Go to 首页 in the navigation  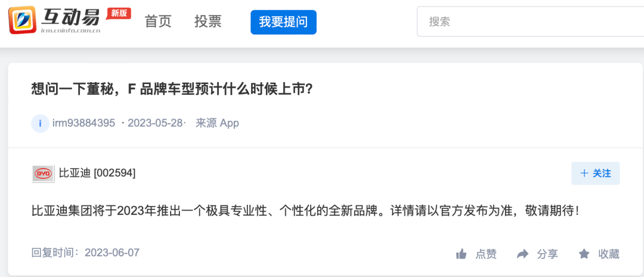pos(158,21)
